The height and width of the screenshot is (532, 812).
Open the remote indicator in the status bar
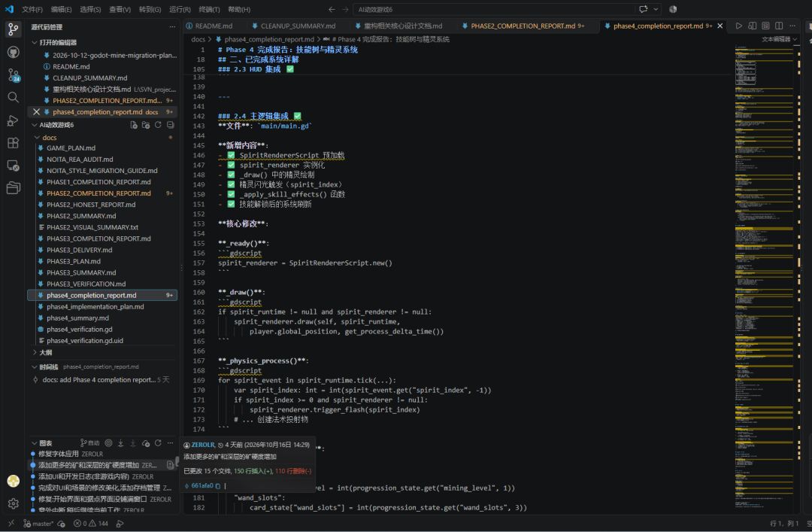11,524
